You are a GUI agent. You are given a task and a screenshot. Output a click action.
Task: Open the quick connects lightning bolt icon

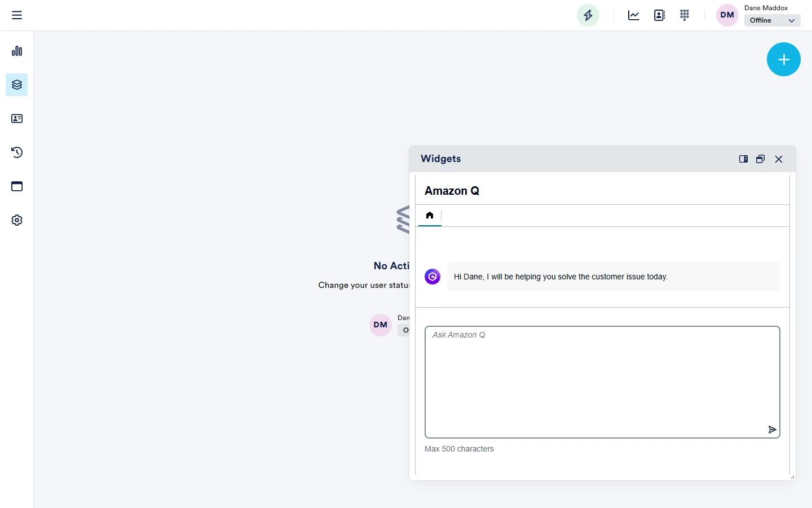coord(588,15)
